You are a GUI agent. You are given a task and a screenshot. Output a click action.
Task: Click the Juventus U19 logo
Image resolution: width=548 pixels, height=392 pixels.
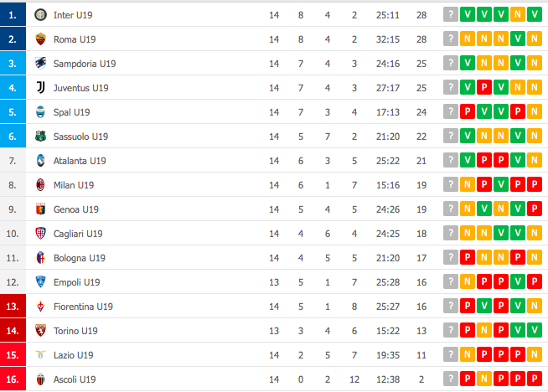coord(40,88)
